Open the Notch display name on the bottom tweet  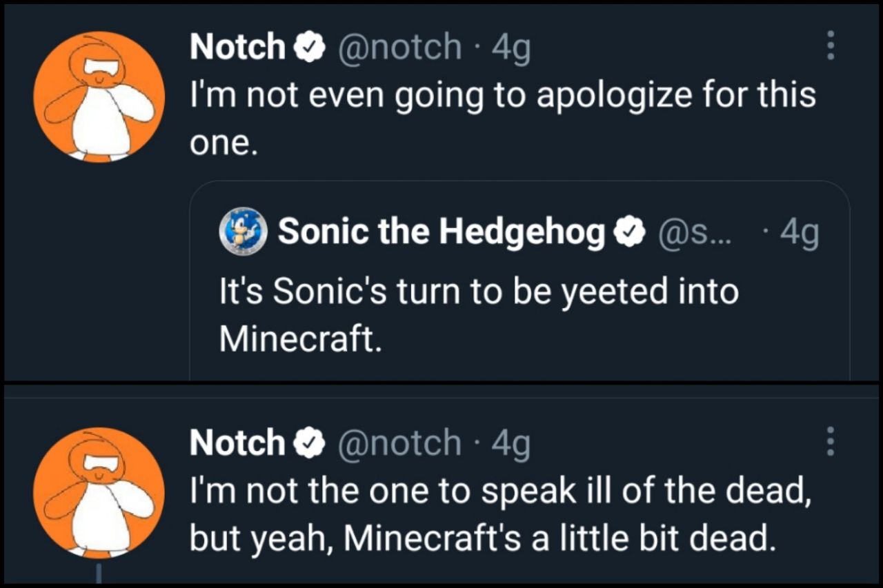click(237, 443)
